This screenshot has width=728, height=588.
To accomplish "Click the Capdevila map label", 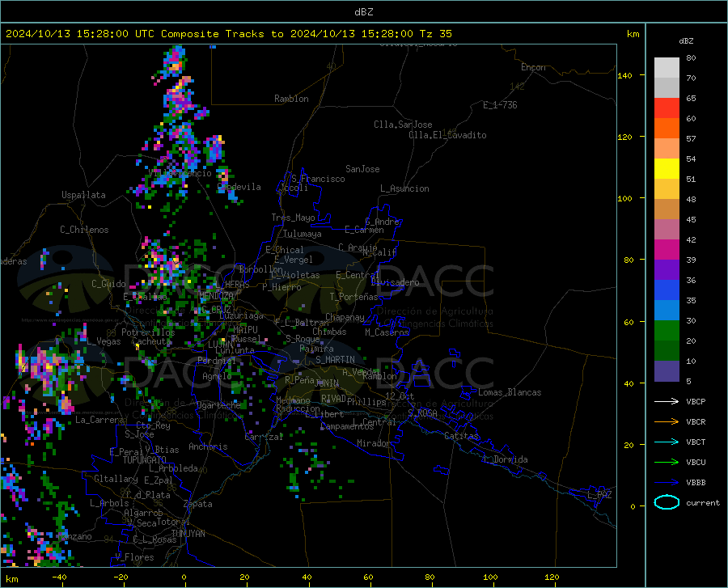I will 239,187.
